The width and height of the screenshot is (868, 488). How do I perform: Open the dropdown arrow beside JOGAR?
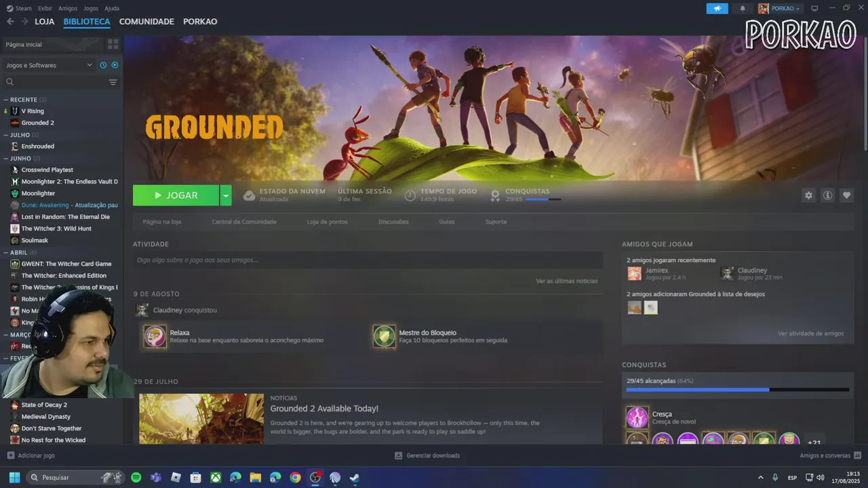pos(226,195)
